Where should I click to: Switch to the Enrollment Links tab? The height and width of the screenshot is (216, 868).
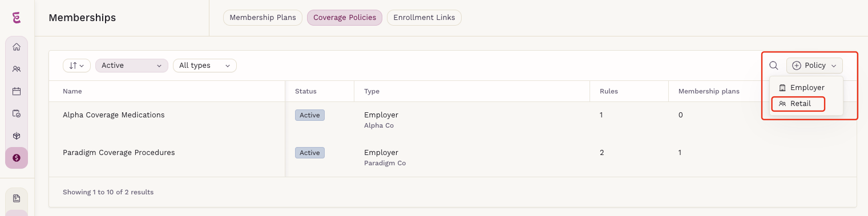(x=424, y=18)
